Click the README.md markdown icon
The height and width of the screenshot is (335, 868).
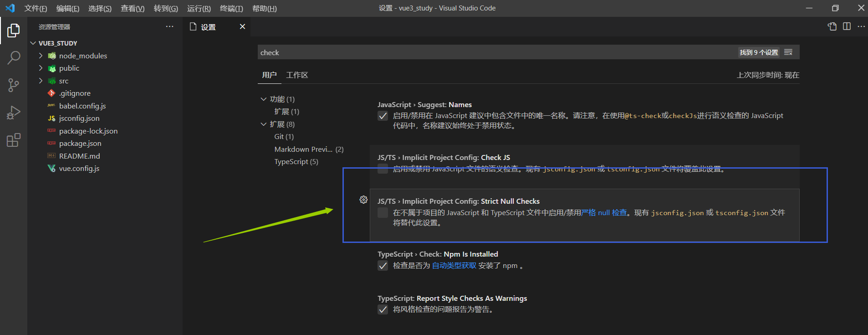point(51,156)
